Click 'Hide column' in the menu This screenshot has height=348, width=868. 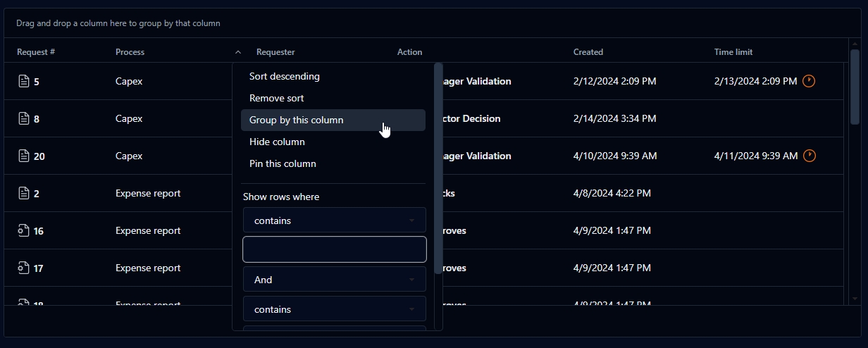277,142
